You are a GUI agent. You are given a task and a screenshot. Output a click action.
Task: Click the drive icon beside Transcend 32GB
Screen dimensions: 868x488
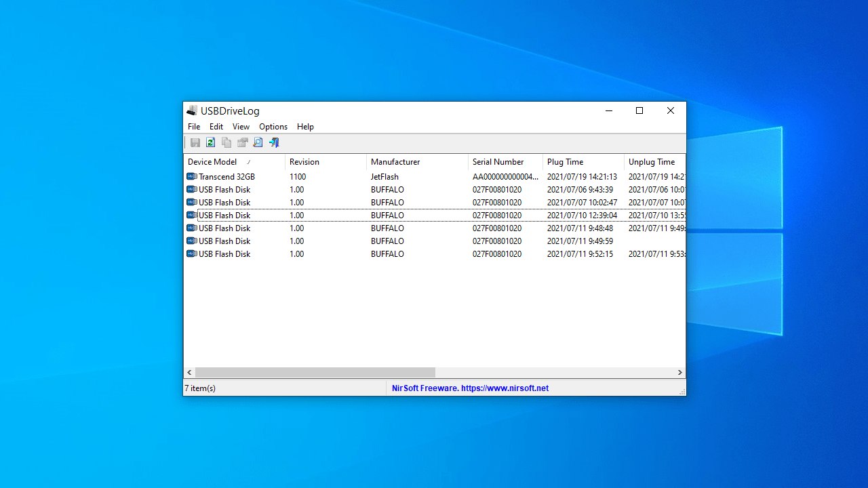click(192, 176)
